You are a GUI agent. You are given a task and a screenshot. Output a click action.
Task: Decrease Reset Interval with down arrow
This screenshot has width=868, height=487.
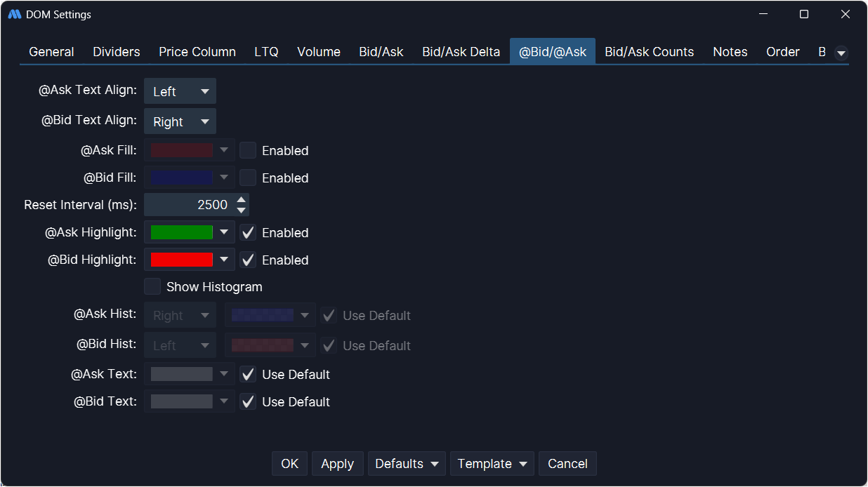coord(242,210)
